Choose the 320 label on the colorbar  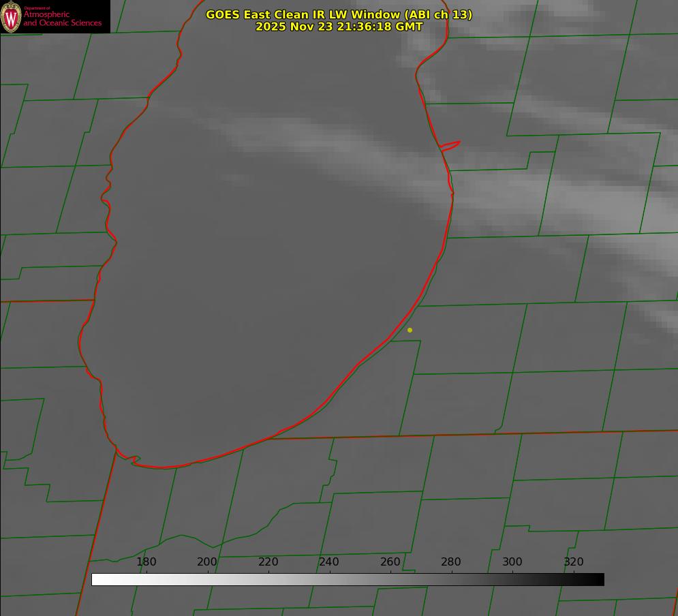pyautogui.click(x=574, y=562)
